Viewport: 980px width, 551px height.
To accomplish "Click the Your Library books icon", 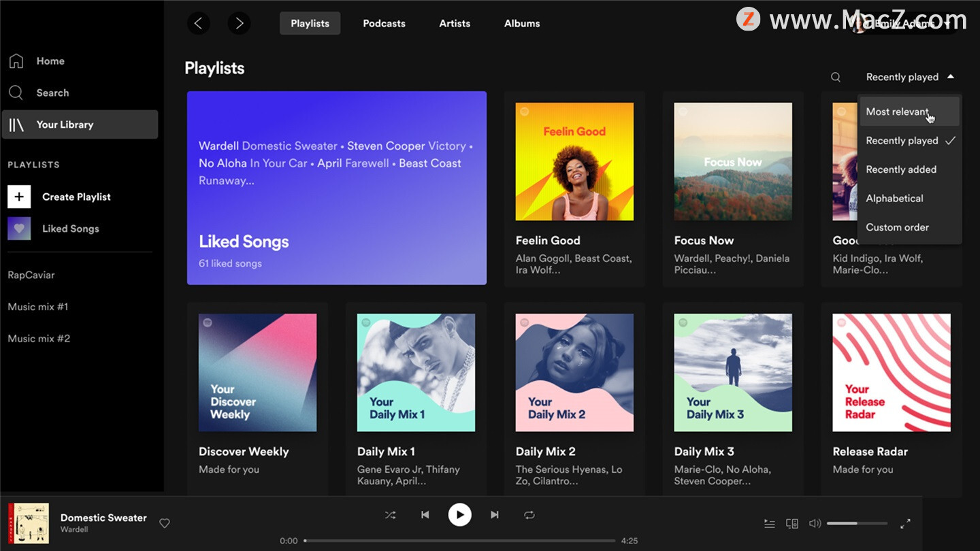I will (x=16, y=124).
